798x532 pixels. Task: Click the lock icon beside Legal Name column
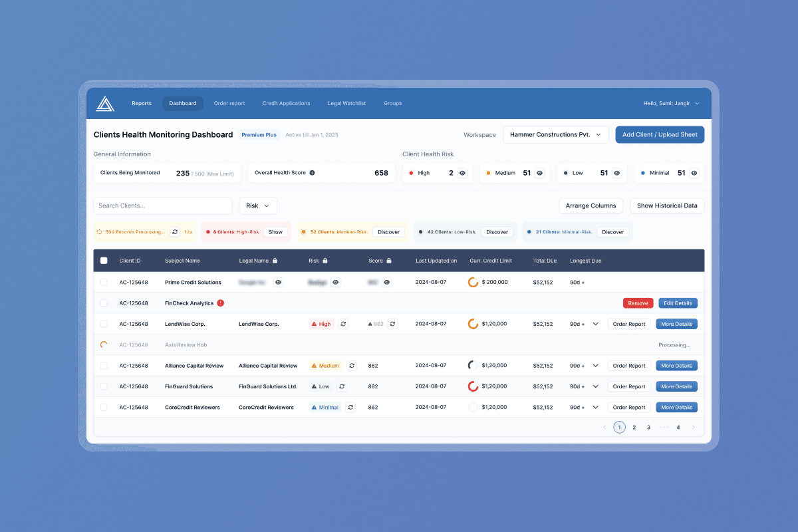275,261
